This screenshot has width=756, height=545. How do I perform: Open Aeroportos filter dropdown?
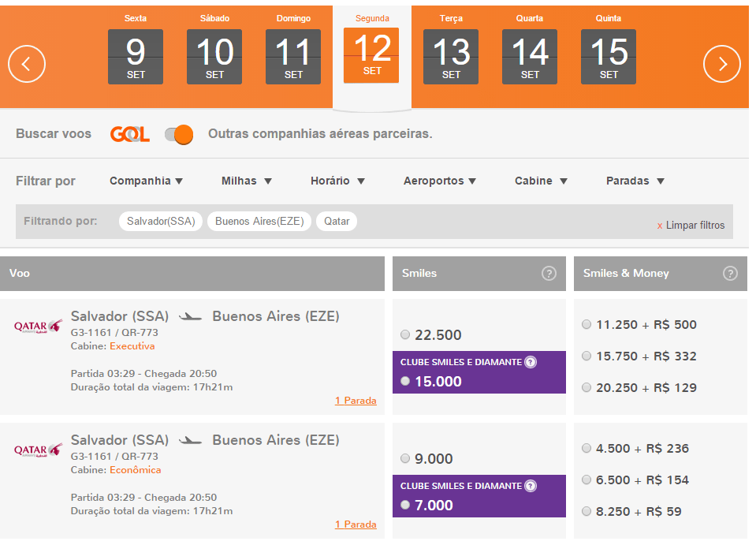[x=440, y=181]
